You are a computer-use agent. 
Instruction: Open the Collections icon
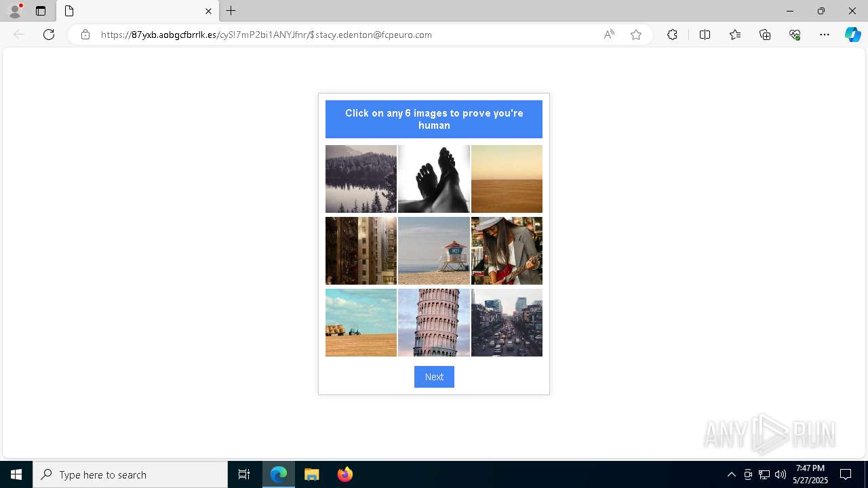pyautogui.click(x=765, y=35)
